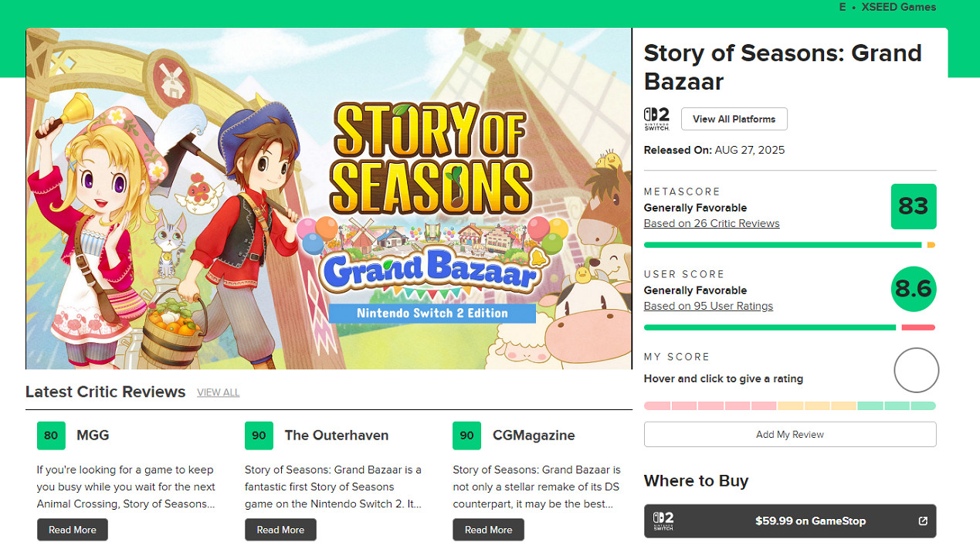Select the highest segment of the rating bar

coord(924,405)
